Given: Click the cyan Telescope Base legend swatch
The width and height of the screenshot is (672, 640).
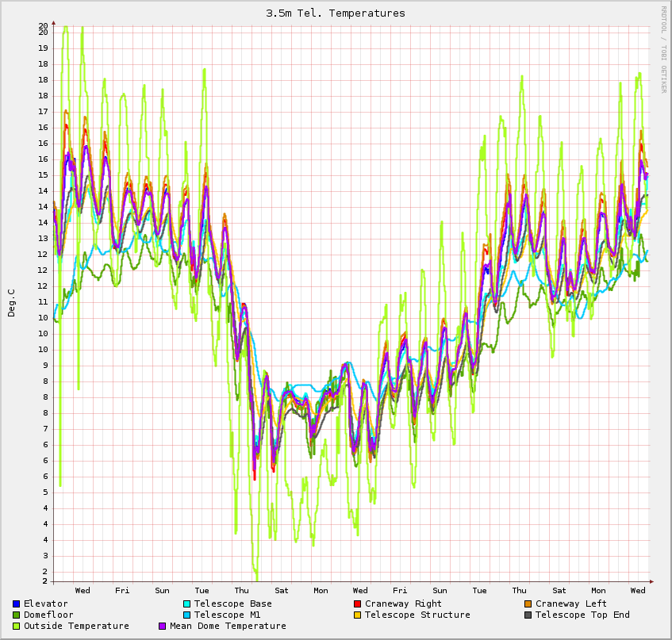Looking at the screenshot, I should (x=186, y=604).
